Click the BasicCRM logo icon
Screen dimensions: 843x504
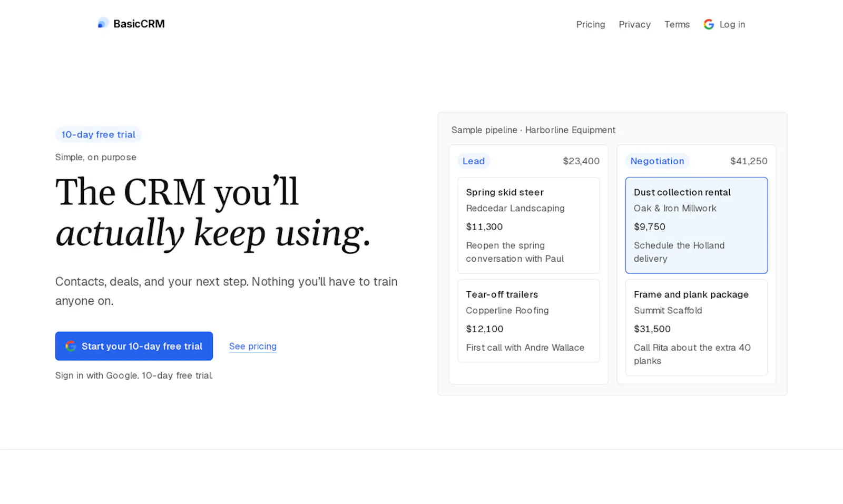(103, 23)
